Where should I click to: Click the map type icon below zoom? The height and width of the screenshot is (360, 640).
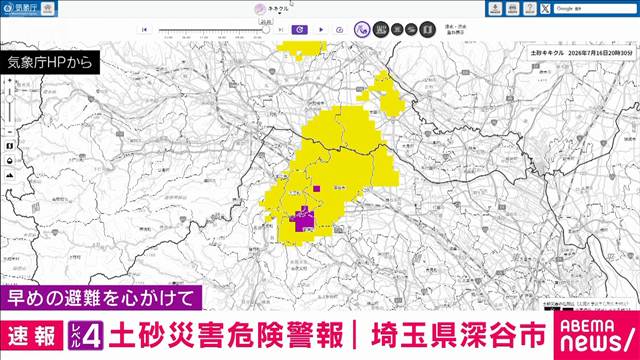(x=10, y=146)
